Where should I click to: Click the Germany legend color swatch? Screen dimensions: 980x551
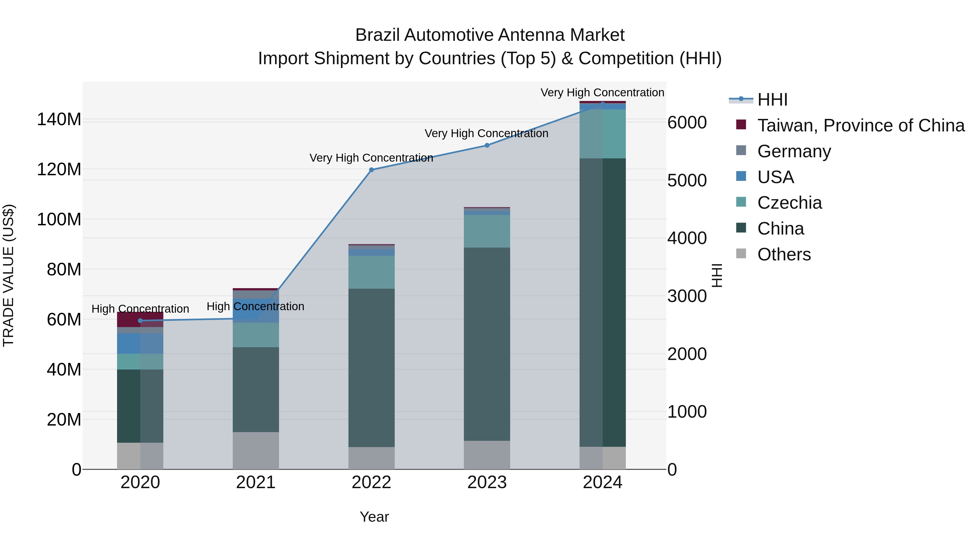coord(741,150)
